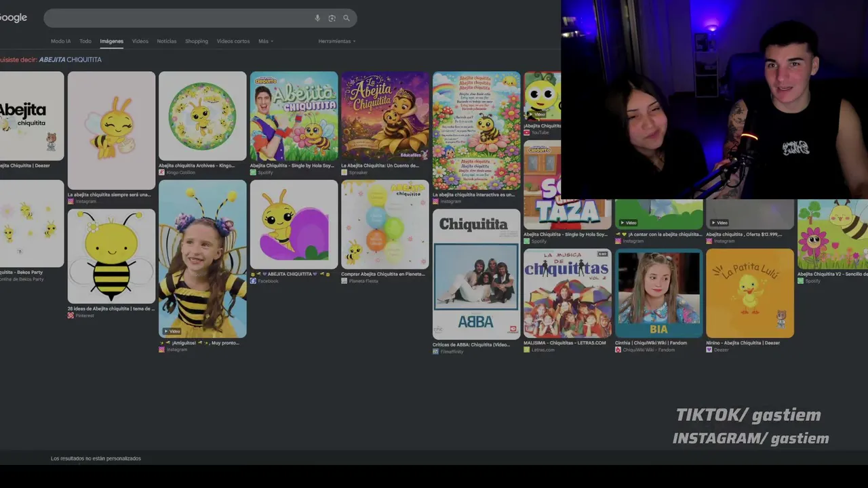This screenshot has width=868, height=488.
Task: Click the Planeta Fiesta favicon
Action: pos(344,281)
